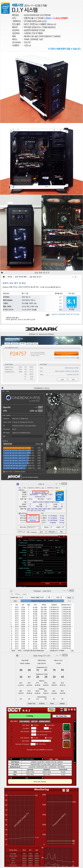
Task: Open the Graphs menu in LinX
Action: pyautogui.click(x=24, y=594)
